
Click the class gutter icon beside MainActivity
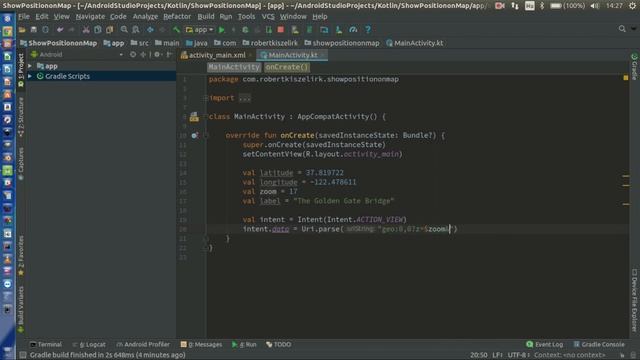pos(194,117)
